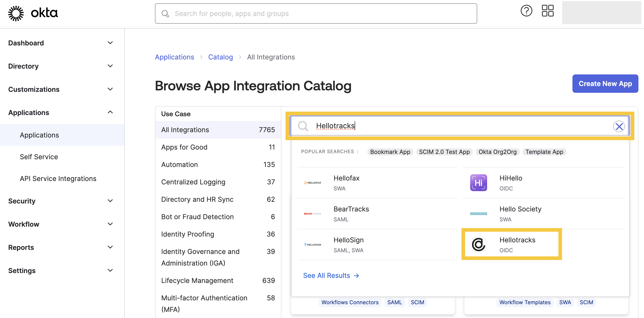The image size is (644, 318).
Task: Open the HiHello OIDC result
Action: (543, 183)
